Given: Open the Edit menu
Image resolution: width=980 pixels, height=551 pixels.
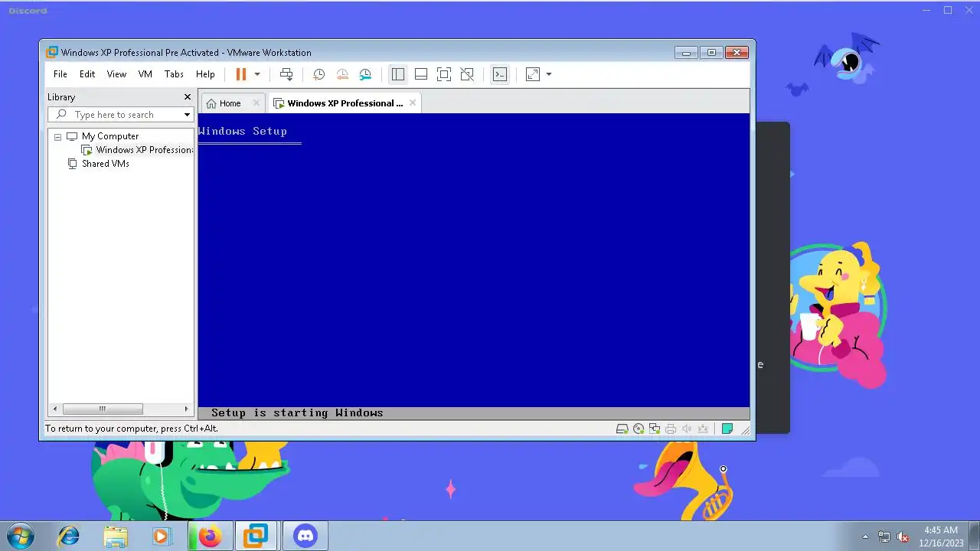Looking at the screenshot, I should coord(87,74).
